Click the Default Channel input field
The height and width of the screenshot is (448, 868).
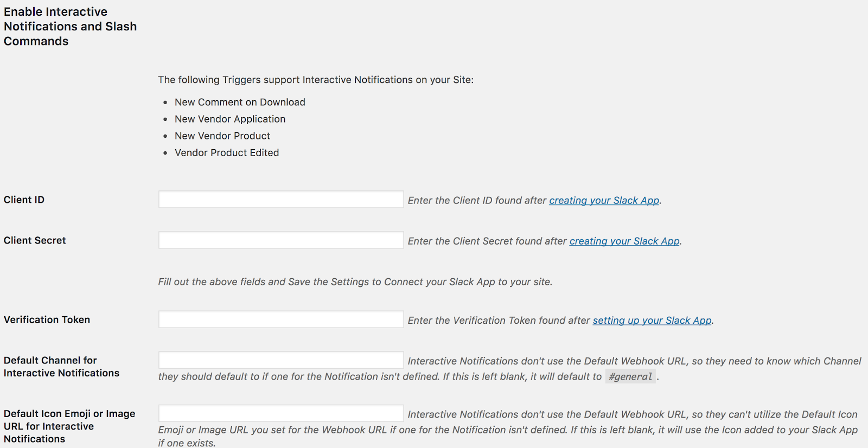tap(280, 360)
